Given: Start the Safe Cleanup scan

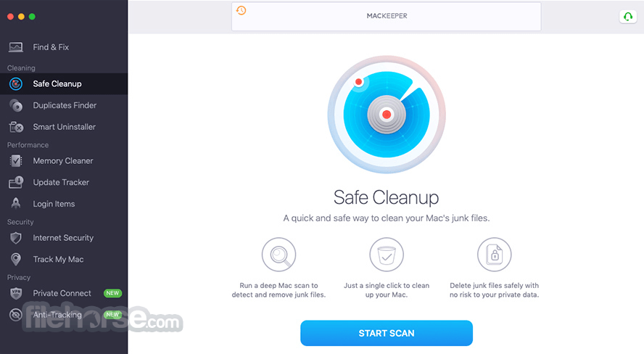Looking at the screenshot, I should coord(387,333).
